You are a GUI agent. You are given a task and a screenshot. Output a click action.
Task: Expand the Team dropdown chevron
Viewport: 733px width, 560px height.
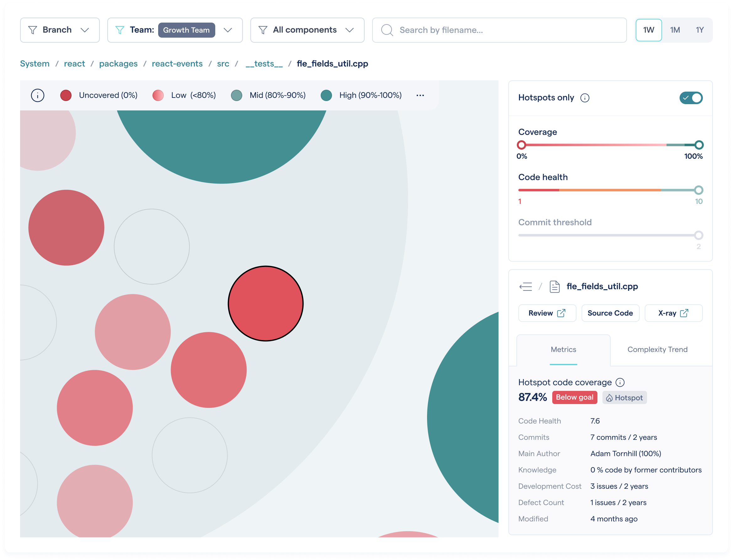point(228,30)
